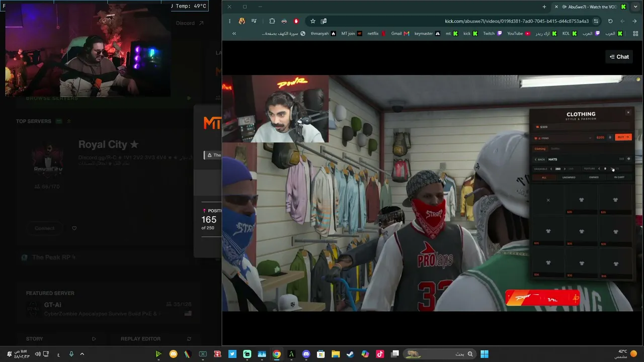This screenshot has width=644, height=362.
Task: View site information icon in address bar
Action: [x=596, y=21]
